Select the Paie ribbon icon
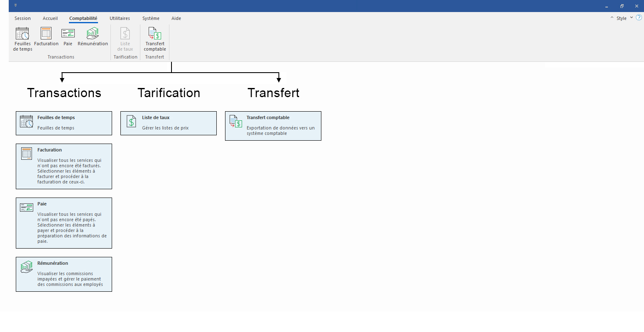Viewport: 644px width, 332px height. point(68,34)
